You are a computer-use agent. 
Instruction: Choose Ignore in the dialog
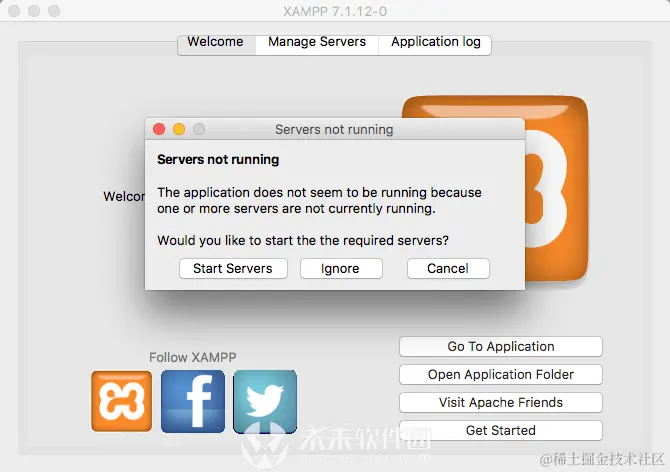pos(341,268)
